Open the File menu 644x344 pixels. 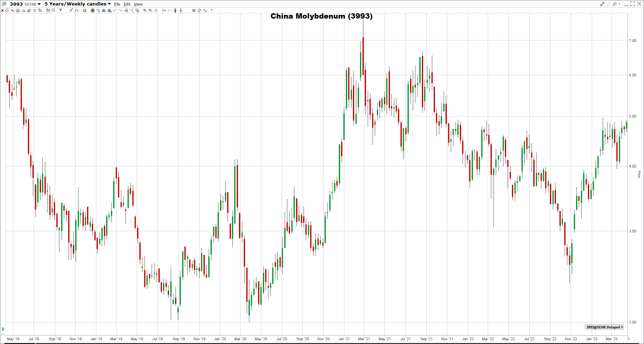[117, 4]
